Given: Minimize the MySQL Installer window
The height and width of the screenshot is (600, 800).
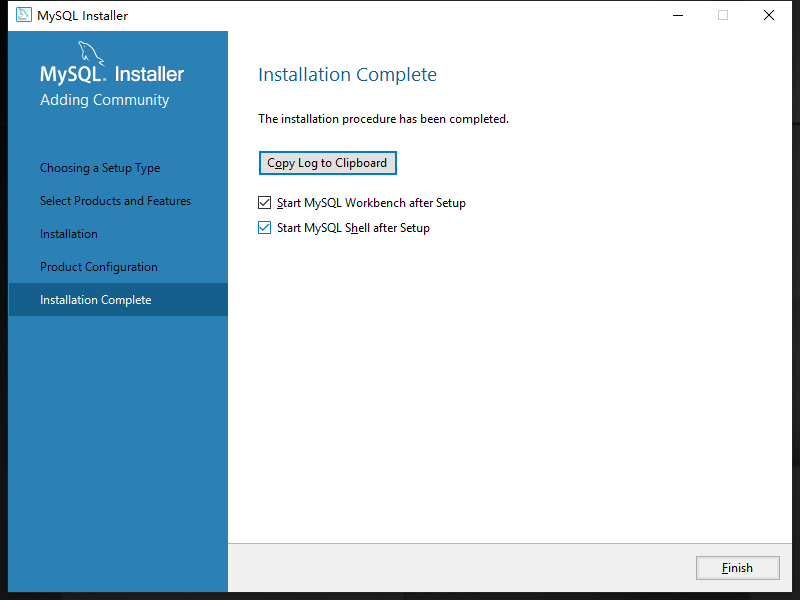Looking at the screenshot, I should click(x=677, y=15).
